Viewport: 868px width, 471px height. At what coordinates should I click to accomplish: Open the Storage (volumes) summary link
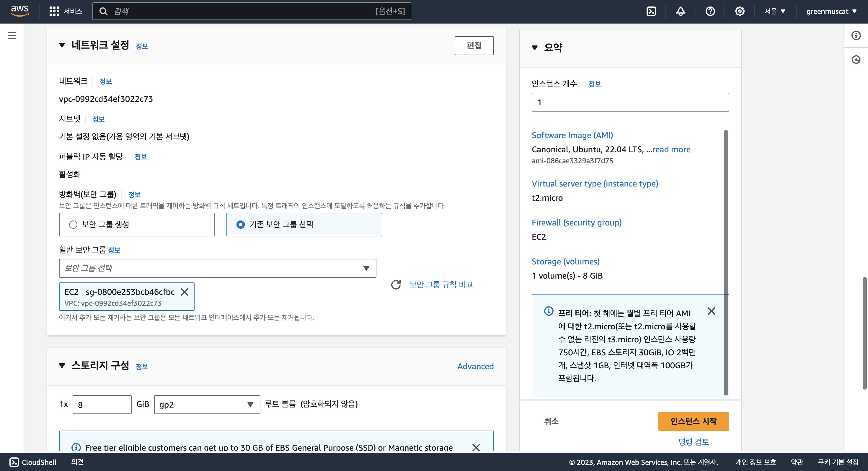click(565, 261)
